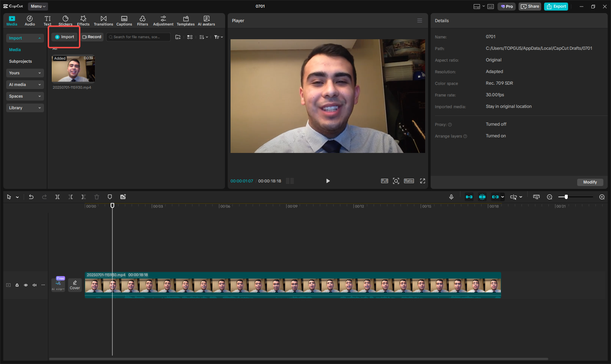
Task: Select the Text panel in the media toolbar
Action: point(47,20)
